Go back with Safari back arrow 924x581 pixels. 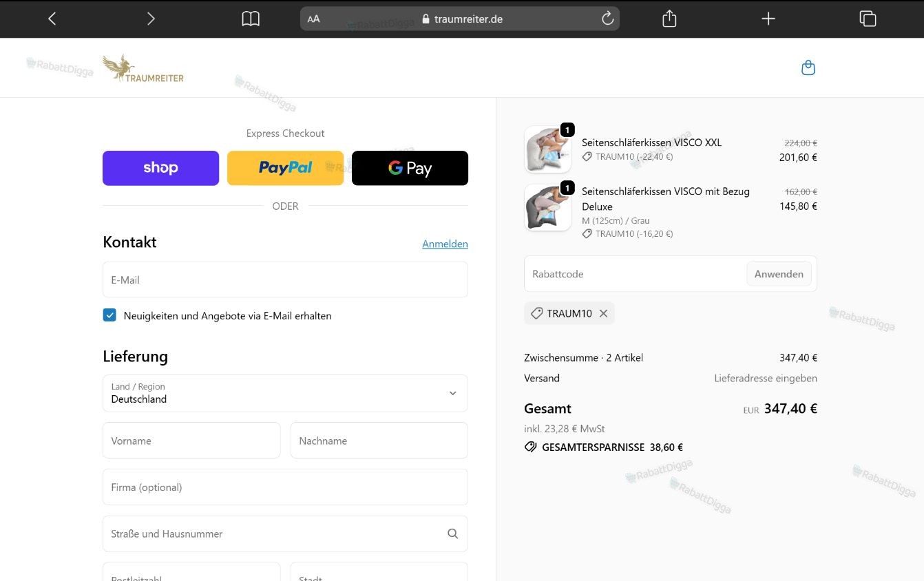pos(52,19)
